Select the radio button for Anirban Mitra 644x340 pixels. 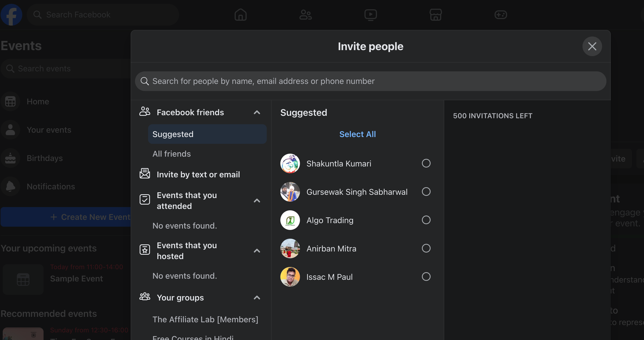[426, 248]
